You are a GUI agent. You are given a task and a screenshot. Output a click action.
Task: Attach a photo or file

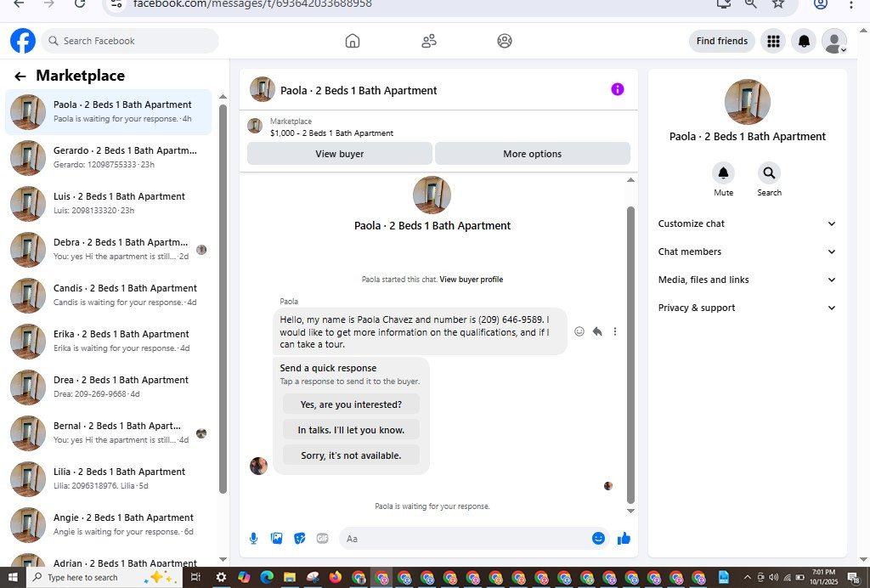tap(276, 538)
